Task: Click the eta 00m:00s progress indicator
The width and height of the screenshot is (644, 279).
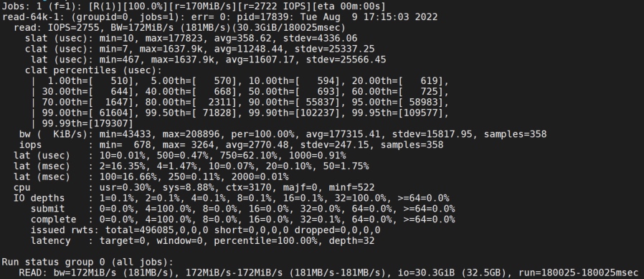Action: 349,6
